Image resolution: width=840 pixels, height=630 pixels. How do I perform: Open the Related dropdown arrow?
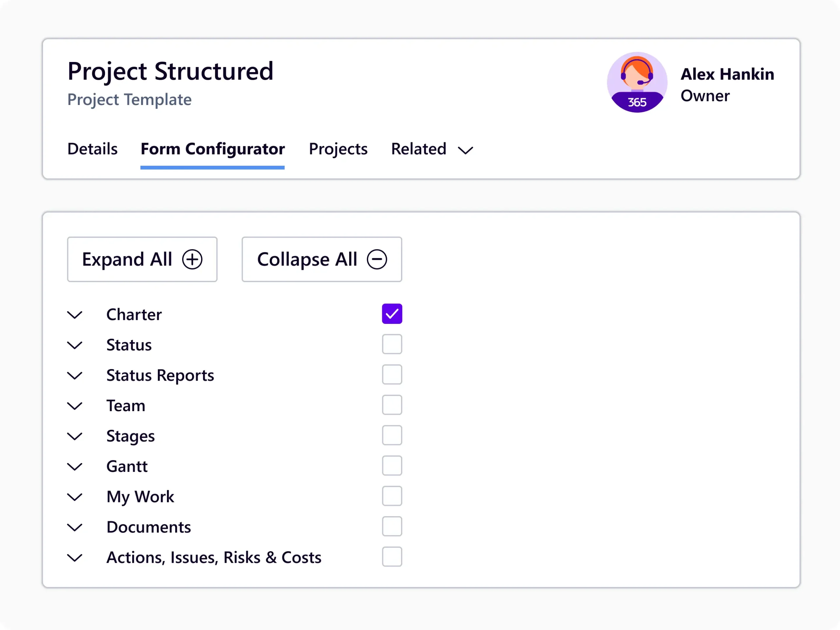[x=465, y=150]
